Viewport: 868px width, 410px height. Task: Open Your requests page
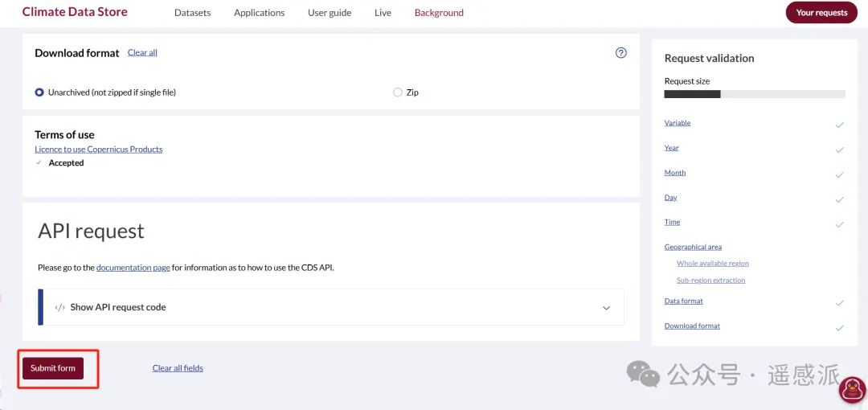821,12
